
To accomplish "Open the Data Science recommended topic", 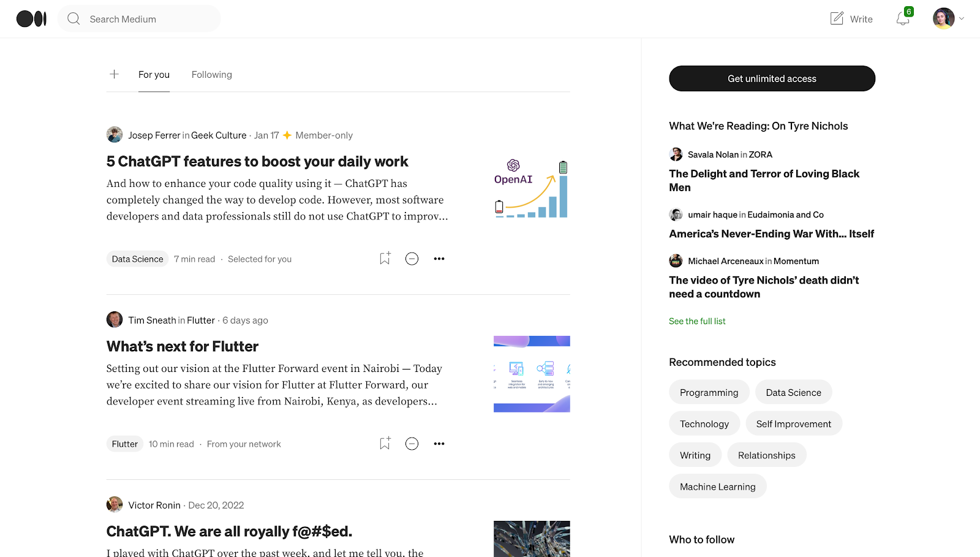I will pos(793,392).
